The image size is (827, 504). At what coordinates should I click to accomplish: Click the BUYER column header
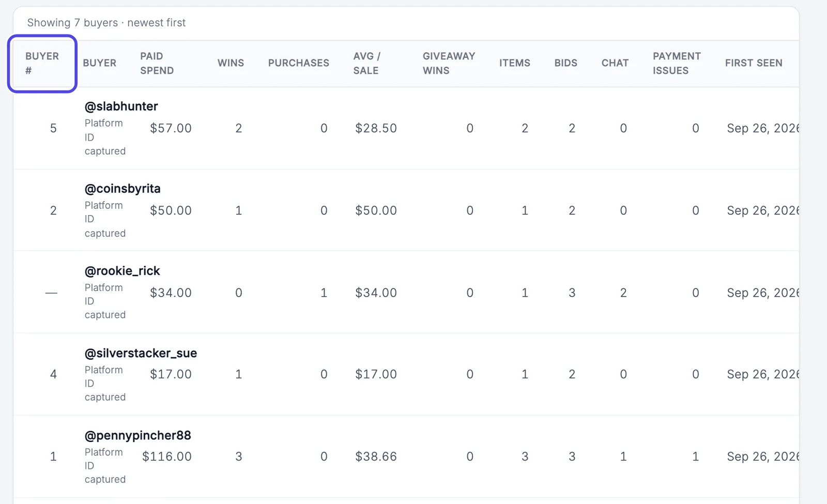coord(99,63)
